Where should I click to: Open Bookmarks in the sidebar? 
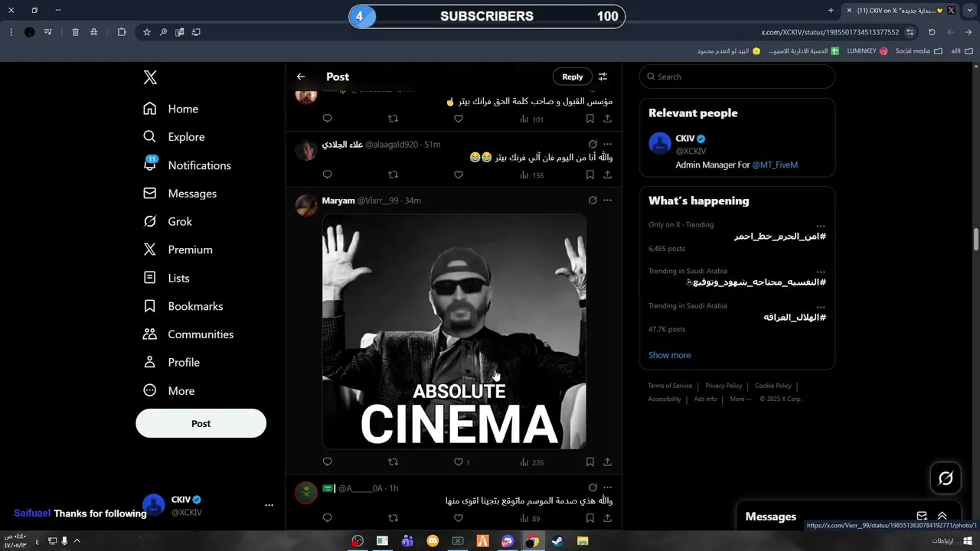(x=183, y=306)
